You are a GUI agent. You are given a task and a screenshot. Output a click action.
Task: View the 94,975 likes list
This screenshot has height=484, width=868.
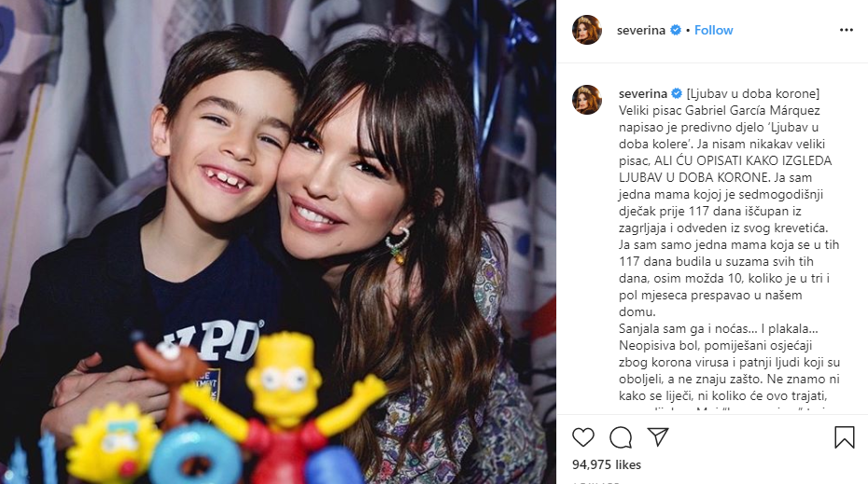[x=606, y=464]
